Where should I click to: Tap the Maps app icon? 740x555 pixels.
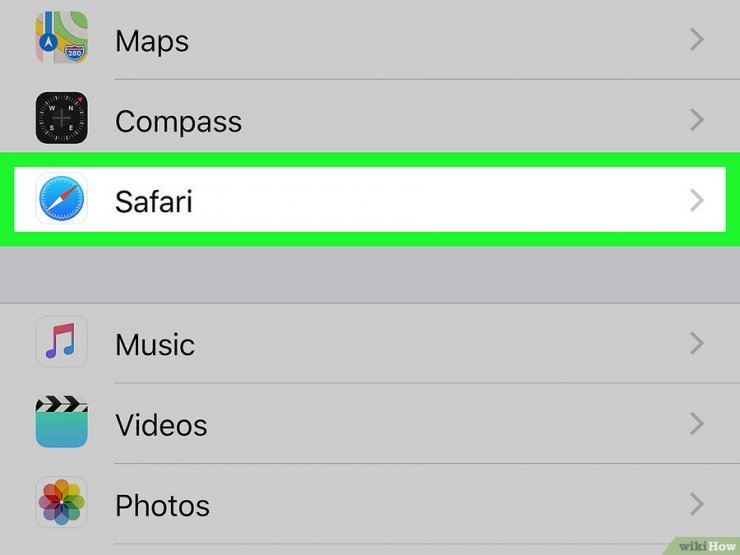coord(61,37)
